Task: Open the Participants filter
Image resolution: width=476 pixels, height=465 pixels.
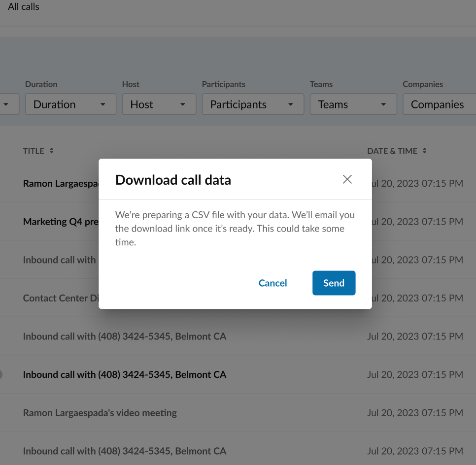Action: point(253,104)
